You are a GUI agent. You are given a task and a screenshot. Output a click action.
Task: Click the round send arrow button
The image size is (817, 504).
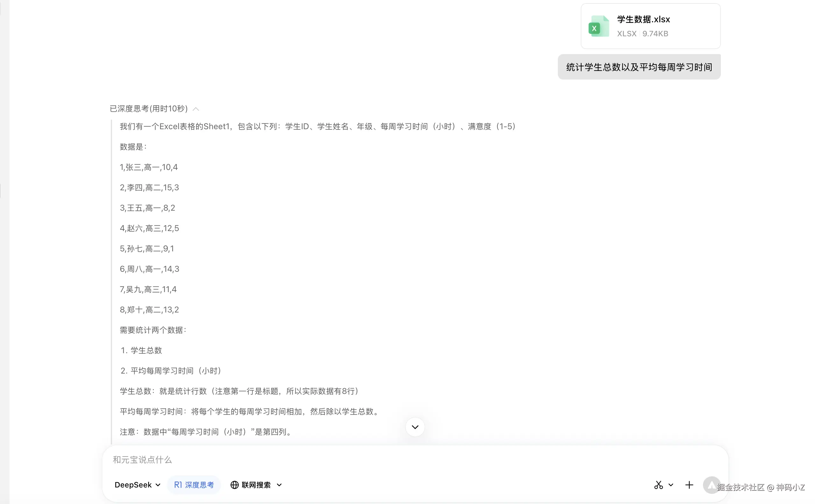pyautogui.click(x=711, y=485)
